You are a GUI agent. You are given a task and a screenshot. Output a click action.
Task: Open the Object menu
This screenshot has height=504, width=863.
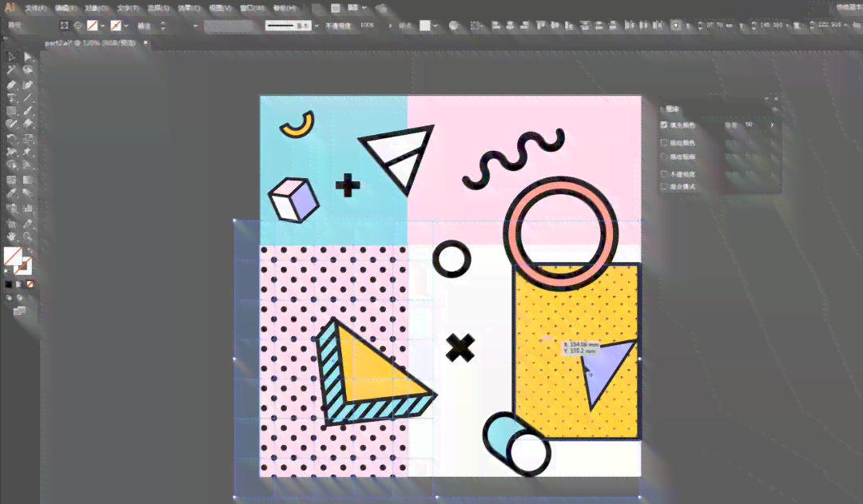tap(97, 8)
